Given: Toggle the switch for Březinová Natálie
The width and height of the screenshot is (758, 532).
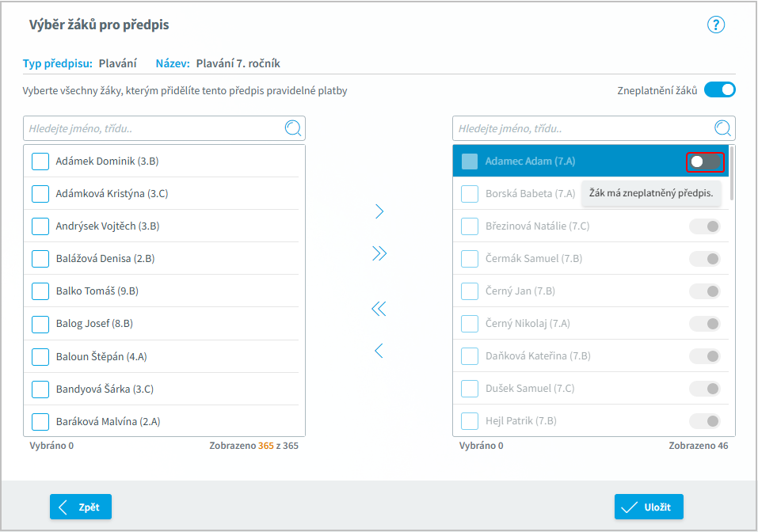Looking at the screenshot, I should tap(705, 226).
